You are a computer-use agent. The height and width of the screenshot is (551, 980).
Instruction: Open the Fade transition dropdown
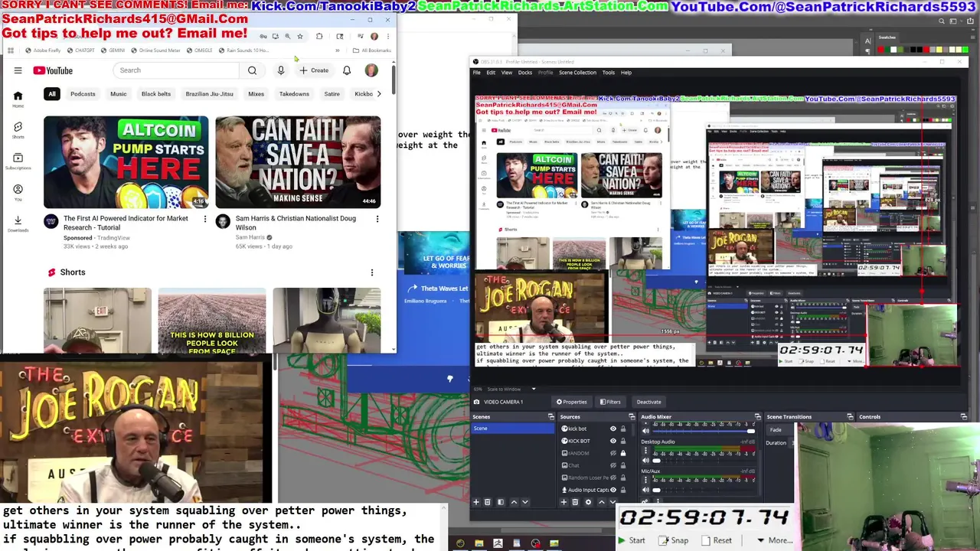[779, 430]
